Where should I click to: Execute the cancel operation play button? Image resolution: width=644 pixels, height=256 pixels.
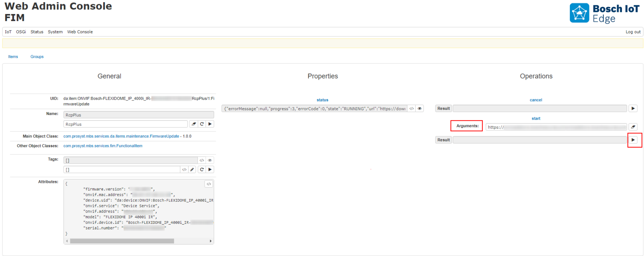coord(633,109)
